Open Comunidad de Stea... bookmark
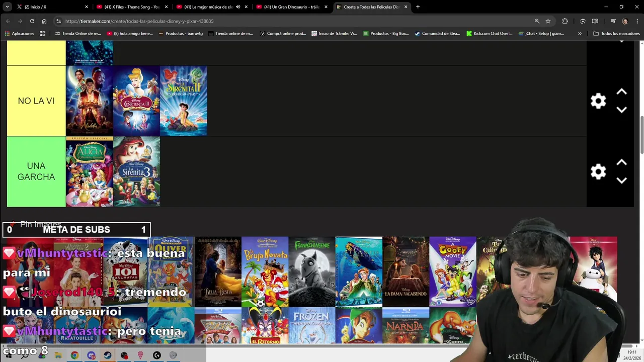 click(x=437, y=34)
